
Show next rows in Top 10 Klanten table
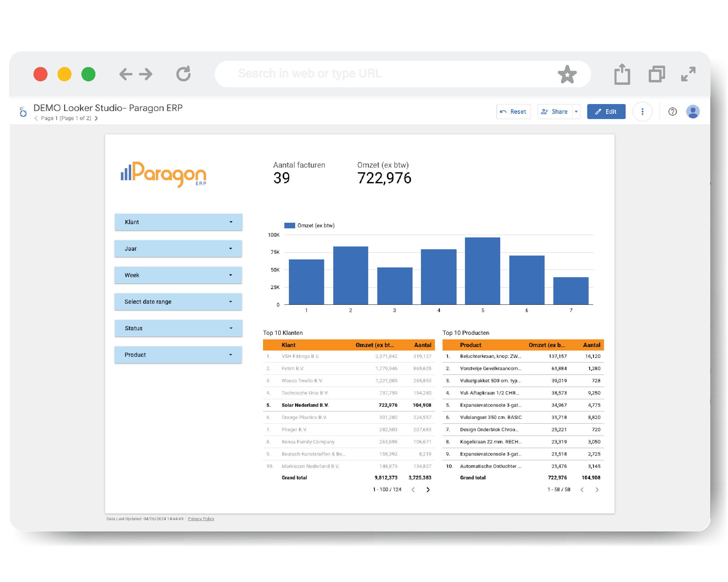tap(428, 489)
